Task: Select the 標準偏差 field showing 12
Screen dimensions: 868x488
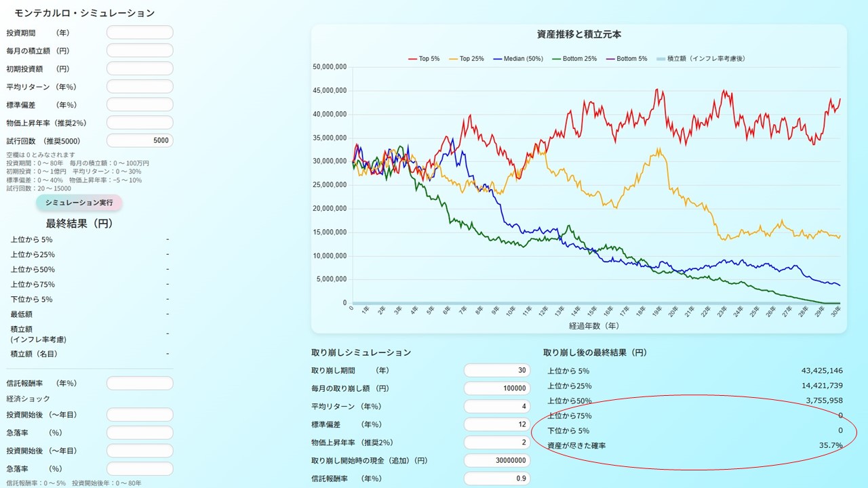Action: [x=496, y=424]
